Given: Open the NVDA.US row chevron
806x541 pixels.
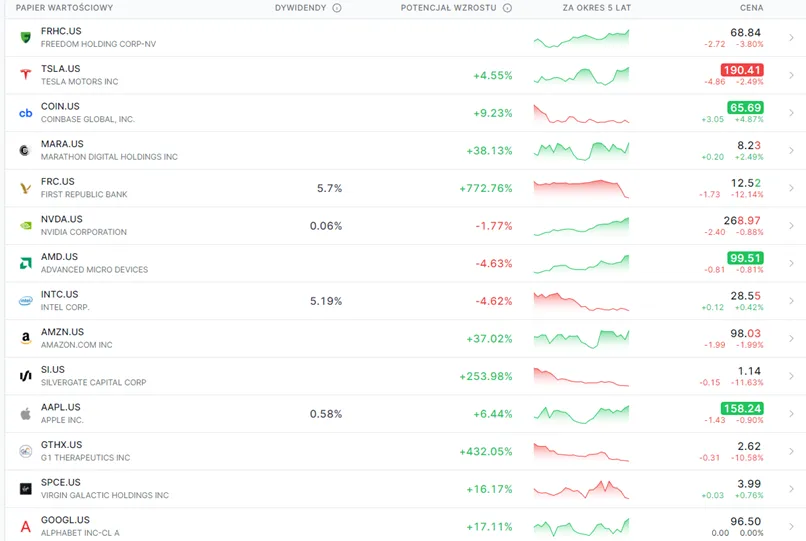Looking at the screenshot, I should 791,226.
